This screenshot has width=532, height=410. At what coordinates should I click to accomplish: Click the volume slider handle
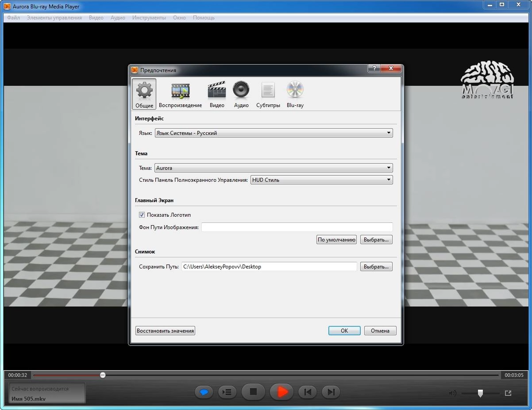(480, 393)
